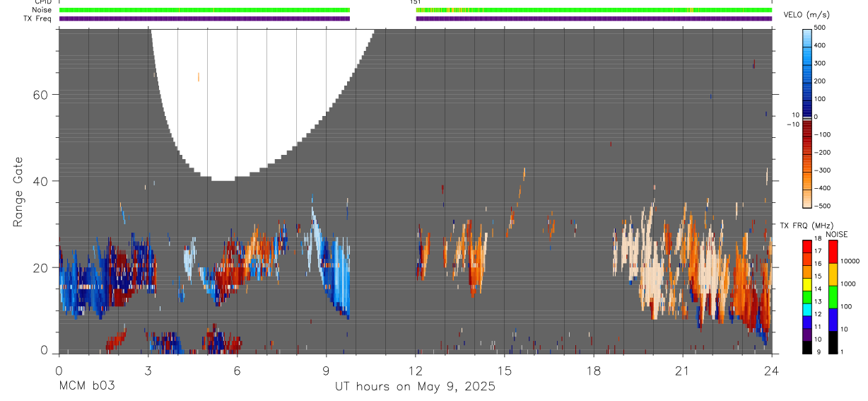The width and height of the screenshot is (868, 401).
Task: Click the 500 tick on velocity colorbar
Action: 821,28
